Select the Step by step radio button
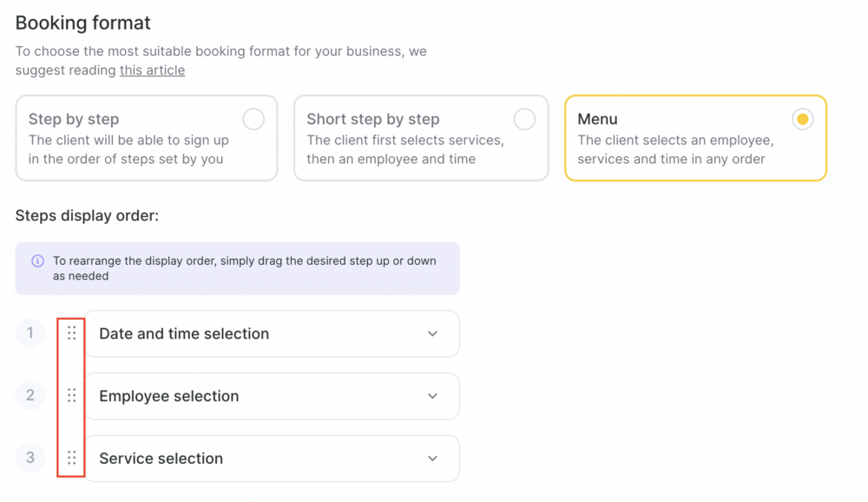The height and width of the screenshot is (502, 868). point(253,119)
